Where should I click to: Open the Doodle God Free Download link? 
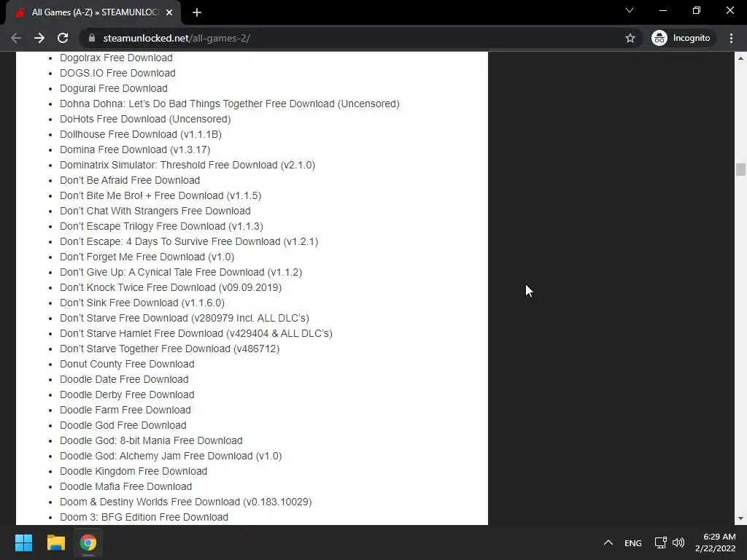(x=123, y=425)
